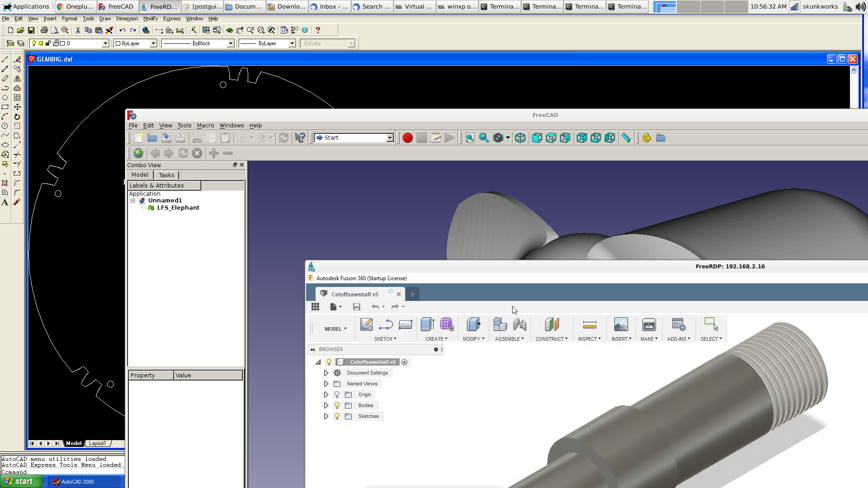Select LFS_Elephant in FreeCAD tree

178,208
